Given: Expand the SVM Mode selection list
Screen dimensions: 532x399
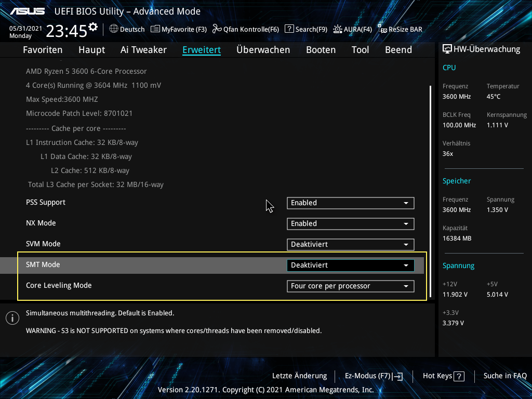Looking at the screenshot, I should pos(350,244).
